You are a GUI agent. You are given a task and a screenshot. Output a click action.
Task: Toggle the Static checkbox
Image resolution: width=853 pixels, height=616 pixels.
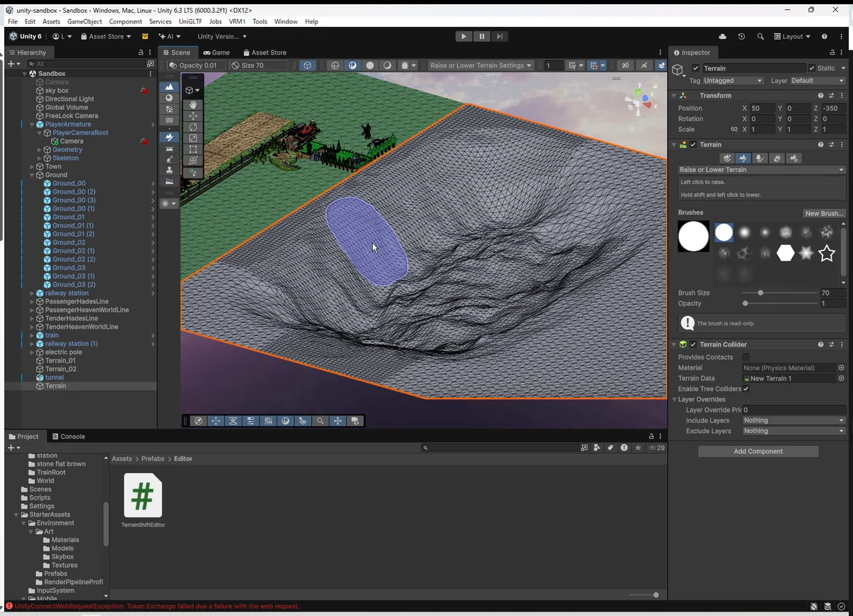click(812, 68)
